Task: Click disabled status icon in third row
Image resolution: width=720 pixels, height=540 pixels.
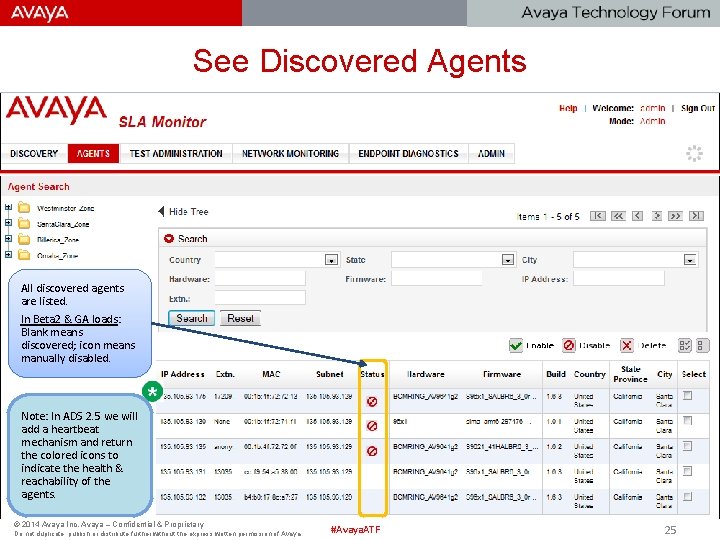Action: click(372, 451)
